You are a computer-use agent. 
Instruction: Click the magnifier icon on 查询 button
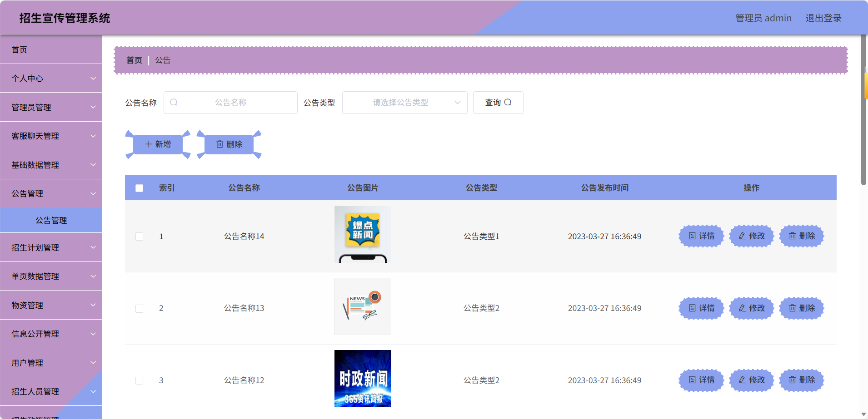coord(508,103)
